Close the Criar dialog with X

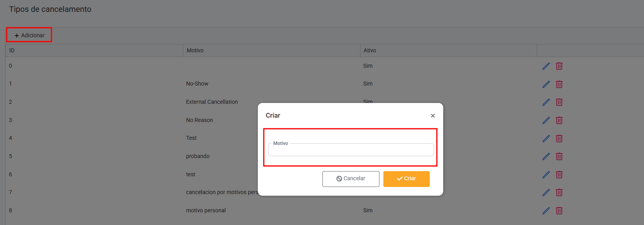433,116
